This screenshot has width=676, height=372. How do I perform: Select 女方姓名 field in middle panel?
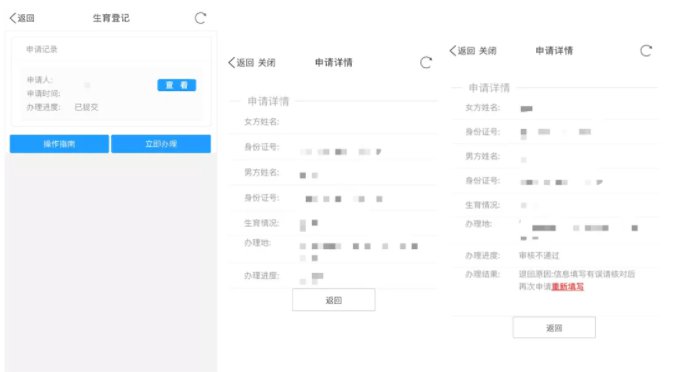(x=333, y=122)
